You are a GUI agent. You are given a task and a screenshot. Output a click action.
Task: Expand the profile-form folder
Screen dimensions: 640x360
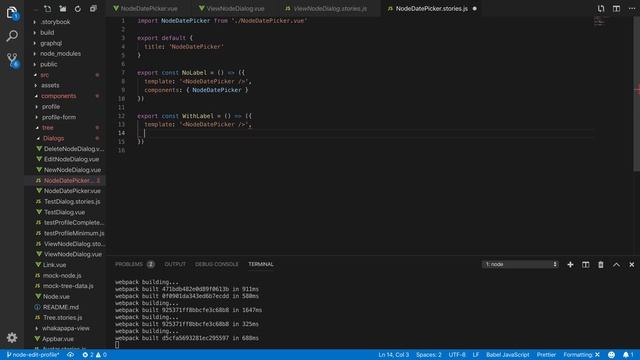coord(59,117)
